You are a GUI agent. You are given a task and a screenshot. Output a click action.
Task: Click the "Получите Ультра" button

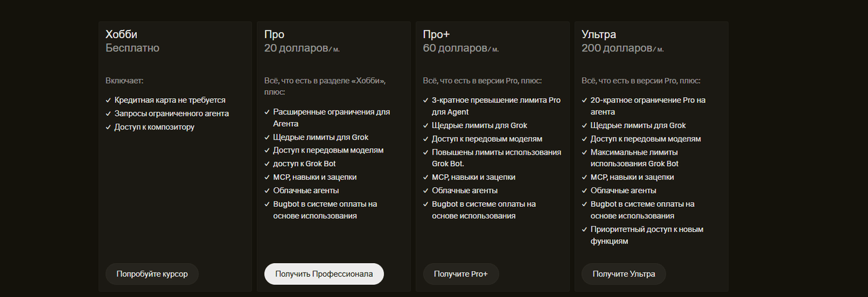624,274
